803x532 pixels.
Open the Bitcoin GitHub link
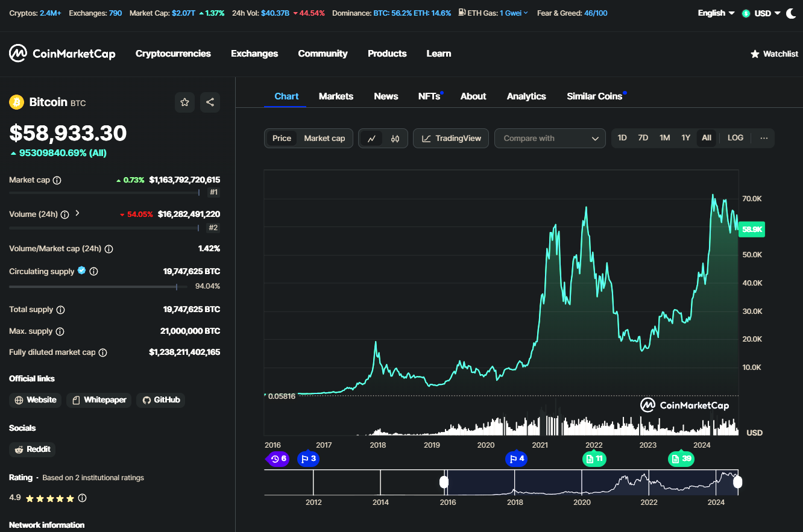[x=160, y=400]
